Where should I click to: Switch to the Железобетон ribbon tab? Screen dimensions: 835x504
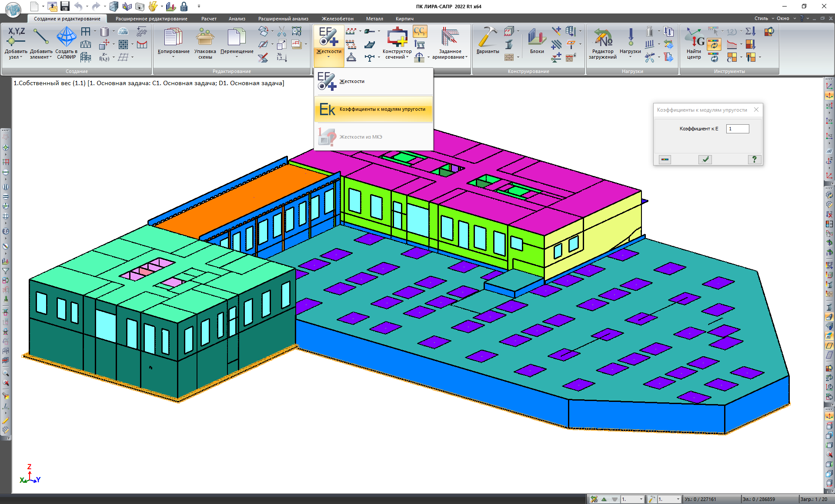(337, 19)
